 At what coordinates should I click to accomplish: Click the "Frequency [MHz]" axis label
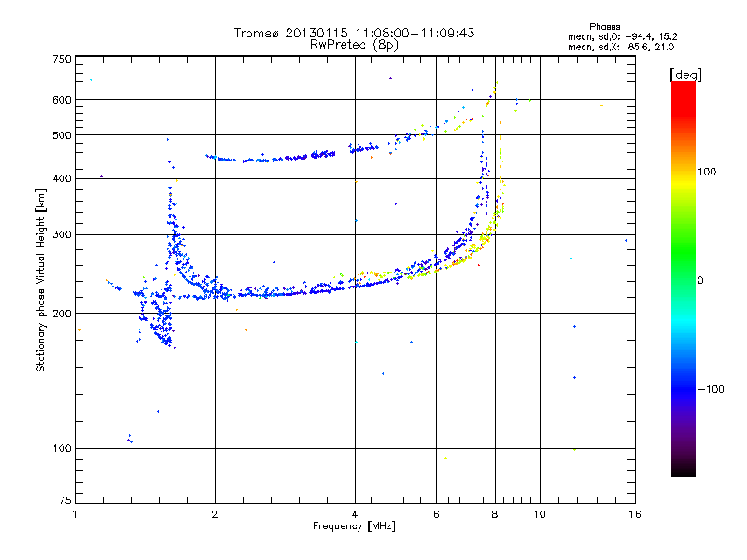[x=354, y=526]
